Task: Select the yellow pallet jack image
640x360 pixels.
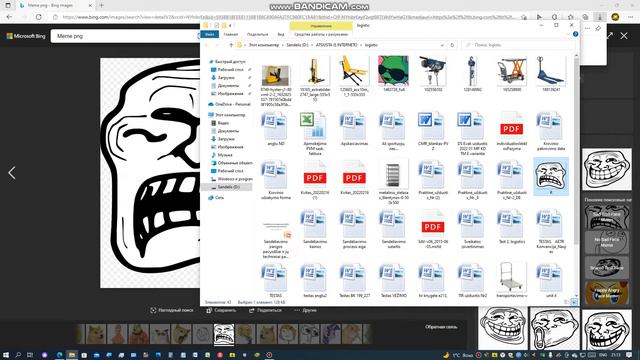Action: [x=353, y=71]
